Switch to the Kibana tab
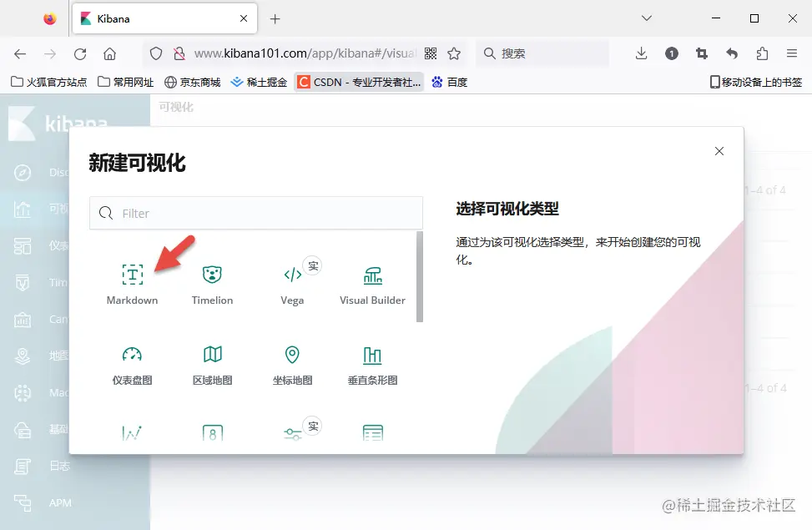 pyautogui.click(x=164, y=18)
